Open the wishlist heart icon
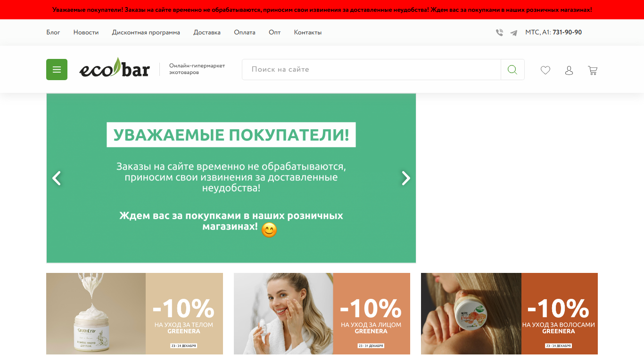The width and height of the screenshot is (644, 362). pyautogui.click(x=545, y=70)
